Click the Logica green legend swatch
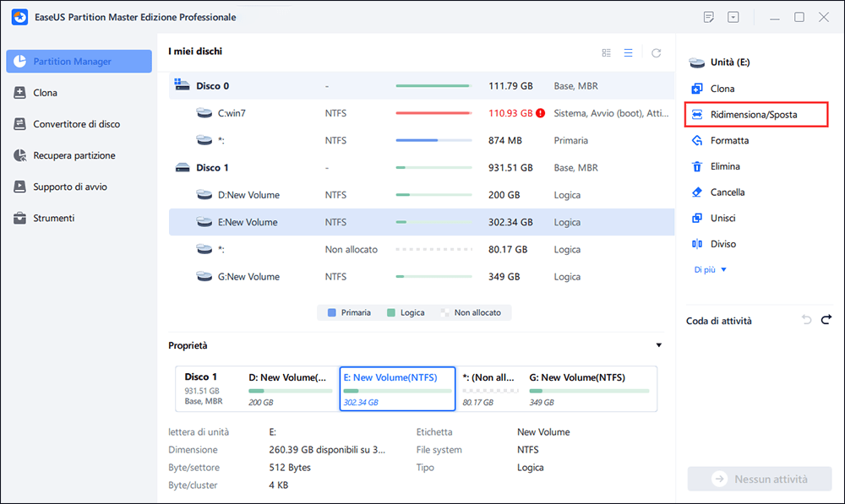 click(x=391, y=312)
